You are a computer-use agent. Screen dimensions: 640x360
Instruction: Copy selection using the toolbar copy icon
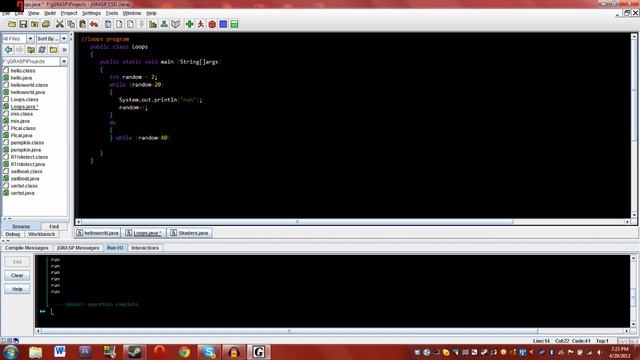coord(71,24)
